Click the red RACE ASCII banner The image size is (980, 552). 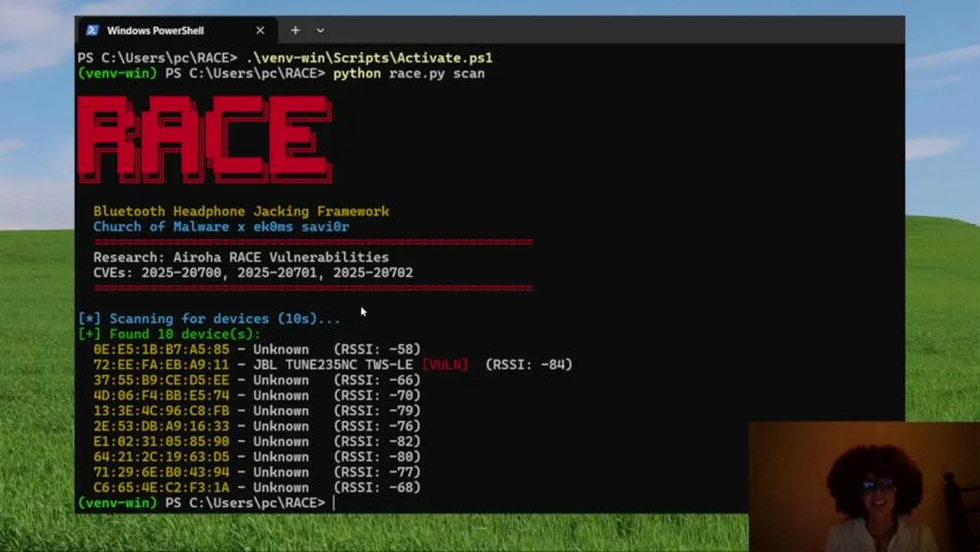coord(205,139)
